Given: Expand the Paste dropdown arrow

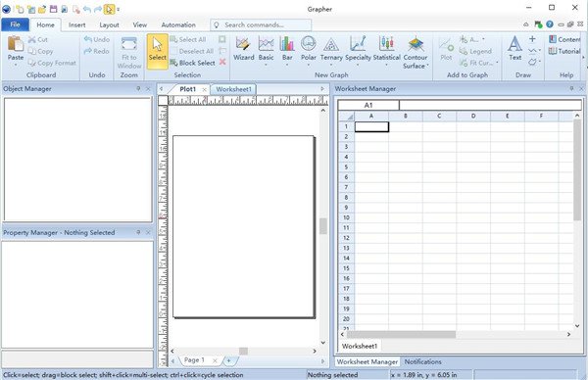Looking at the screenshot, I should click(16, 66).
